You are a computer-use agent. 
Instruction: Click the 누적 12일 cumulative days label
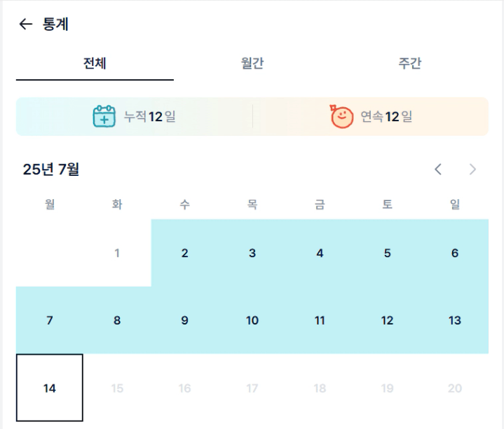tap(150, 116)
